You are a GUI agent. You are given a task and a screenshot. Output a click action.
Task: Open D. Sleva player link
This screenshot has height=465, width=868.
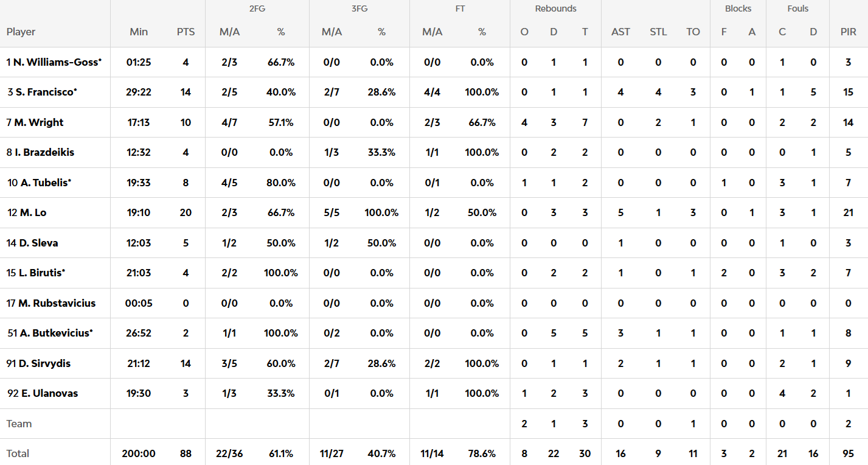click(38, 243)
